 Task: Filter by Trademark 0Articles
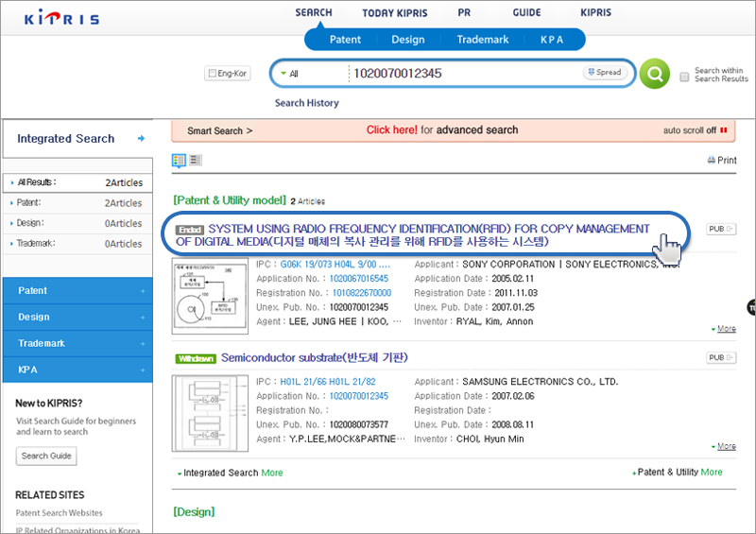pos(77,244)
